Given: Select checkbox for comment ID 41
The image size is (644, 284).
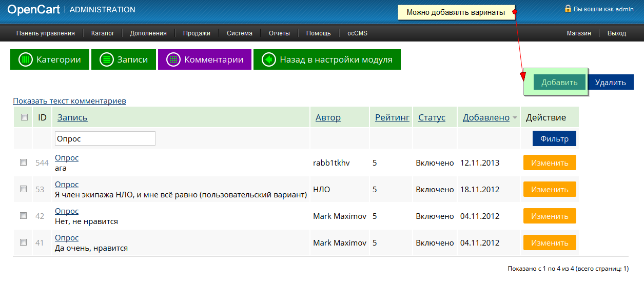Looking at the screenshot, I should click(23, 242).
